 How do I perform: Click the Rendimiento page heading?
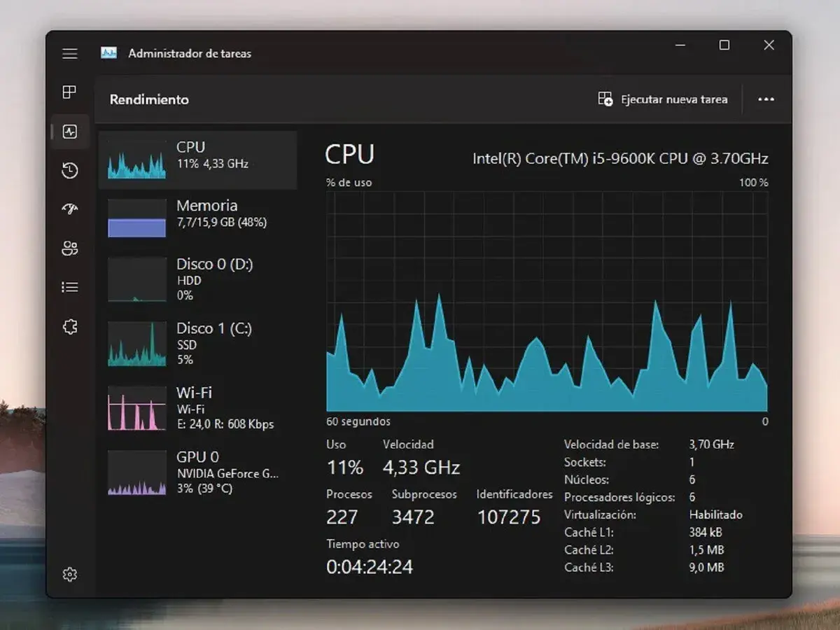tap(149, 99)
